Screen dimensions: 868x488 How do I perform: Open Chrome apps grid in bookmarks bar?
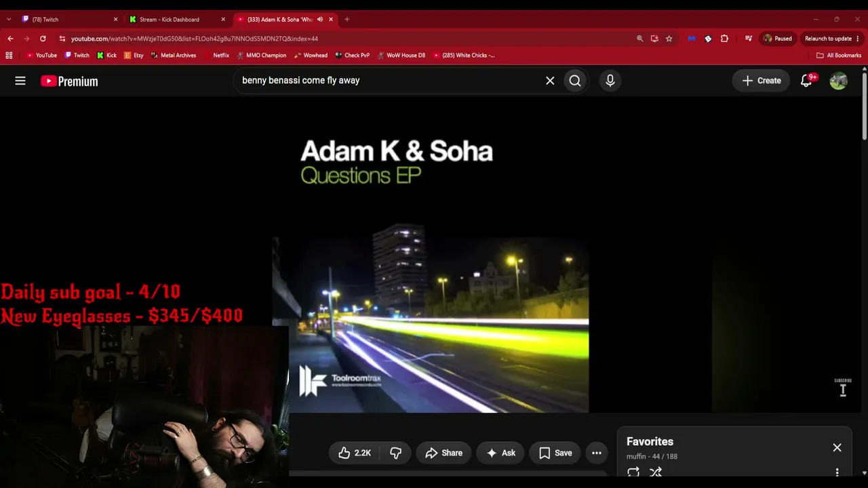(9, 56)
